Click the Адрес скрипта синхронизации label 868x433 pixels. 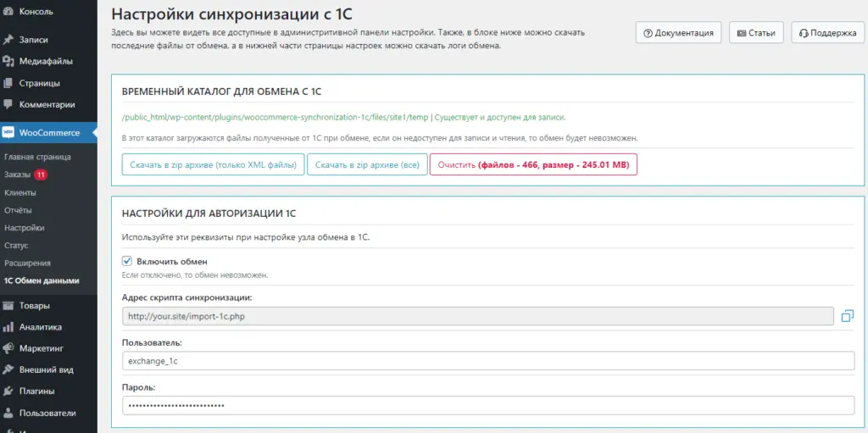coord(187,298)
